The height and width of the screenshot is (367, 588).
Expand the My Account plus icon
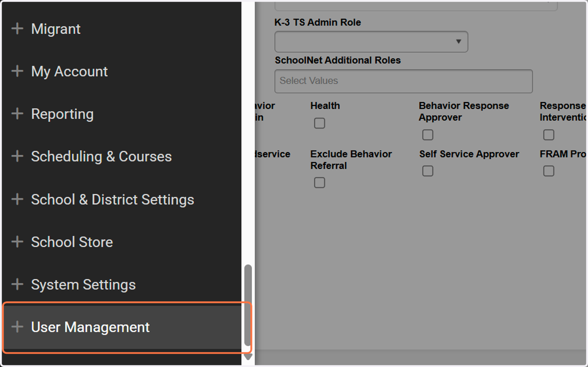point(17,71)
